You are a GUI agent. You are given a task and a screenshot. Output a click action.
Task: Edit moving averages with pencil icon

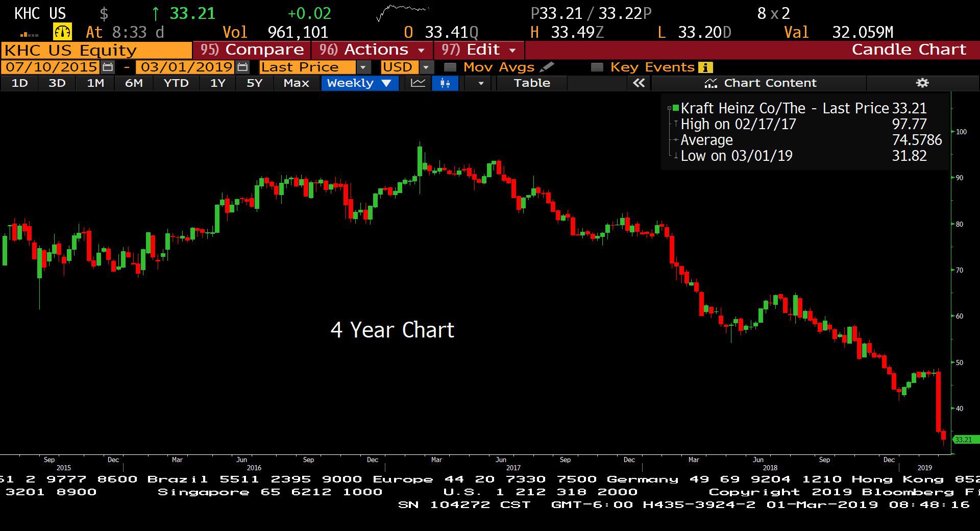point(547,67)
